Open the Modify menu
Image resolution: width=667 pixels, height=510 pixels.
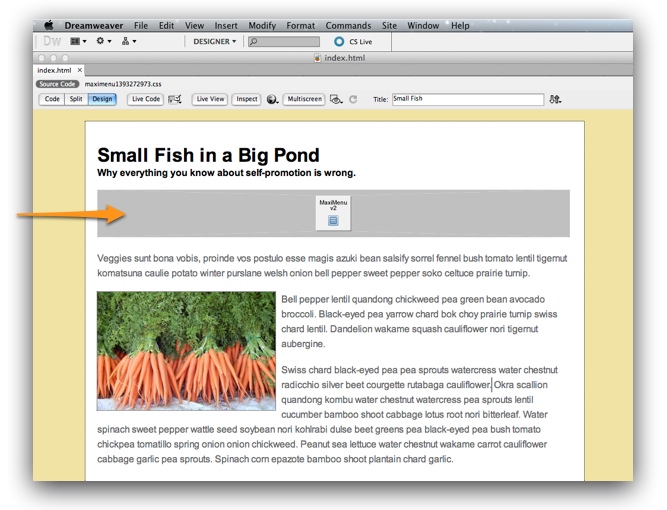tap(262, 26)
